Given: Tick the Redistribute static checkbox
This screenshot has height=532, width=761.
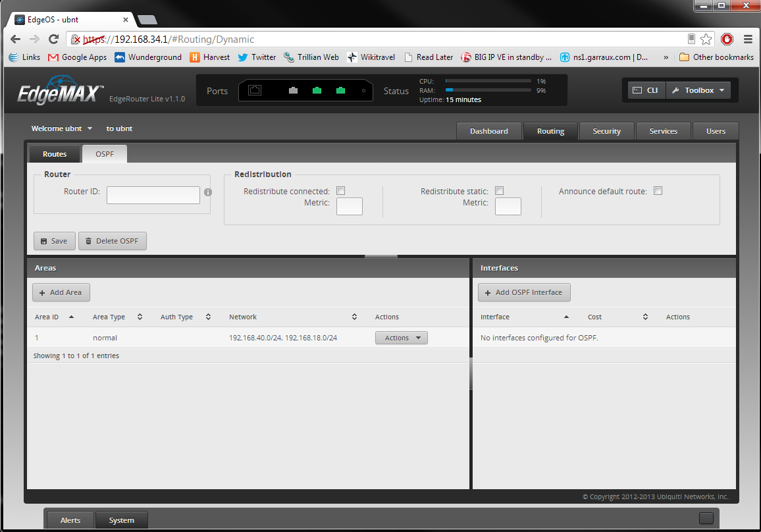Looking at the screenshot, I should 500,191.
